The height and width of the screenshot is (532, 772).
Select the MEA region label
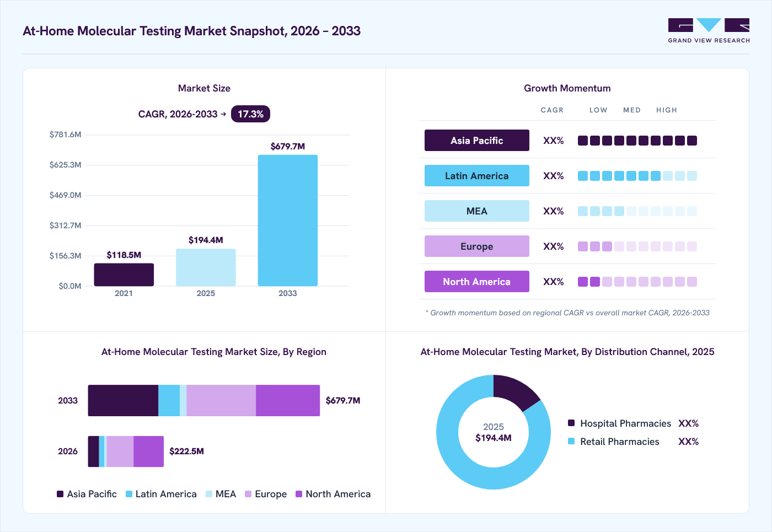[477, 211]
